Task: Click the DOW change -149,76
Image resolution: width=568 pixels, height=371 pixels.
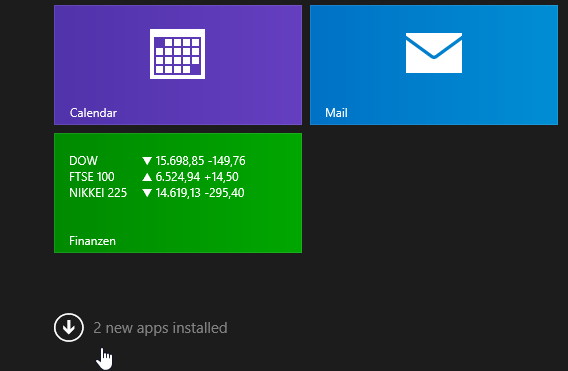Action: point(227,161)
